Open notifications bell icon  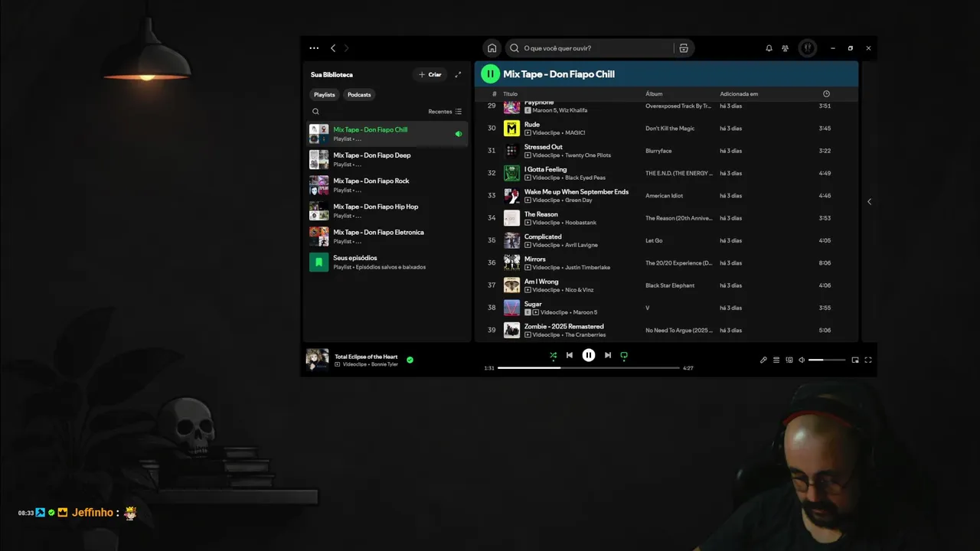769,48
